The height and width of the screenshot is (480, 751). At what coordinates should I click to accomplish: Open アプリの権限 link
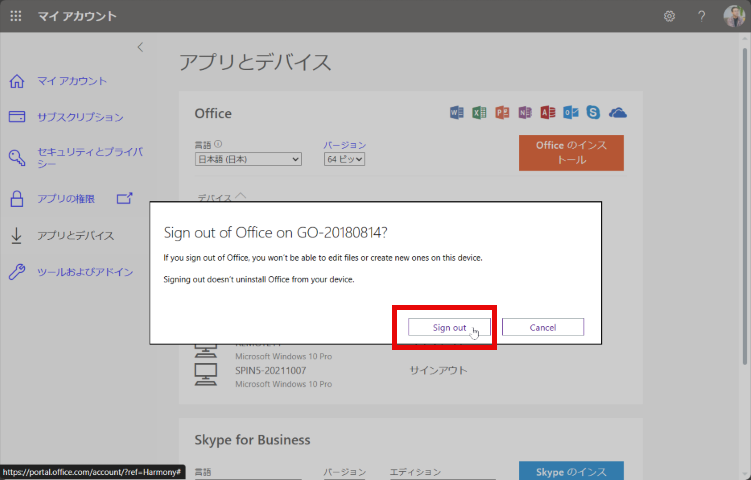click(66, 199)
